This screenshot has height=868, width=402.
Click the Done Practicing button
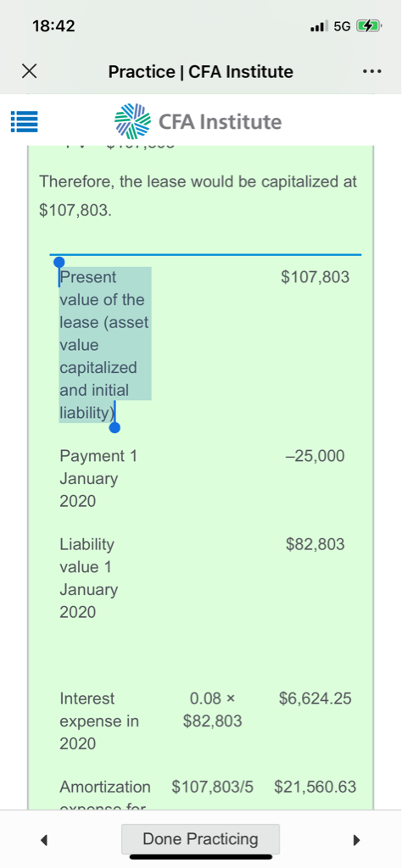click(200, 838)
